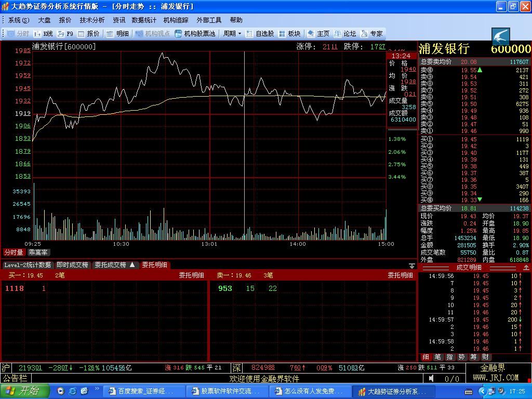This screenshot has width=532, height=399.
Task: Switch to the 分时量 tab
Action: click(x=14, y=252)
